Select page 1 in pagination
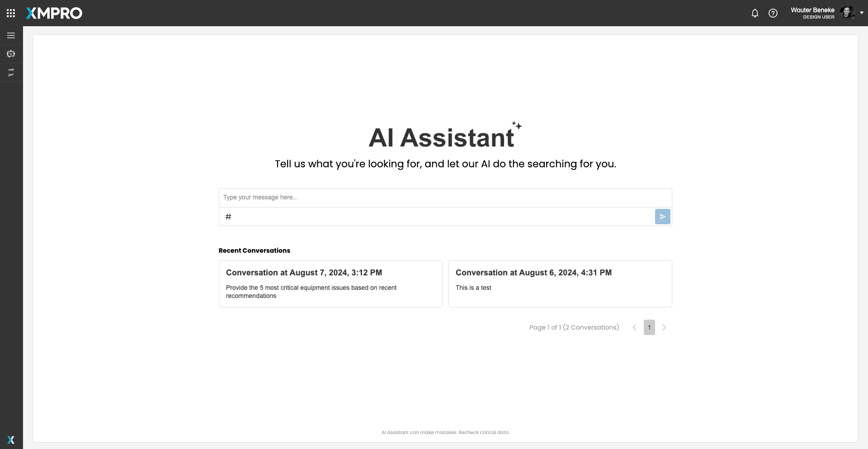 649,327
